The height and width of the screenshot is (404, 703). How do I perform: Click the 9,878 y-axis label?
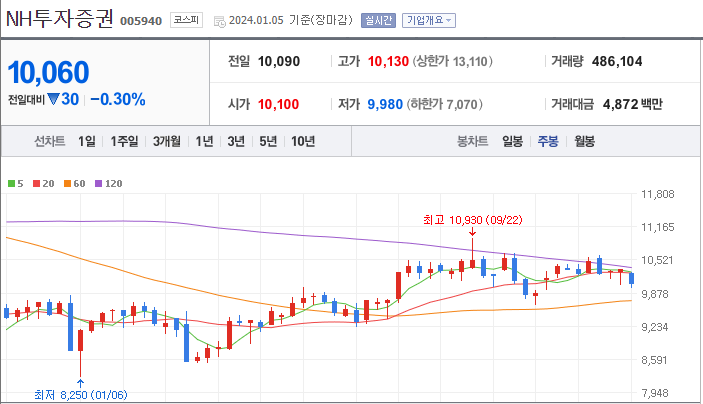point(655,294)
